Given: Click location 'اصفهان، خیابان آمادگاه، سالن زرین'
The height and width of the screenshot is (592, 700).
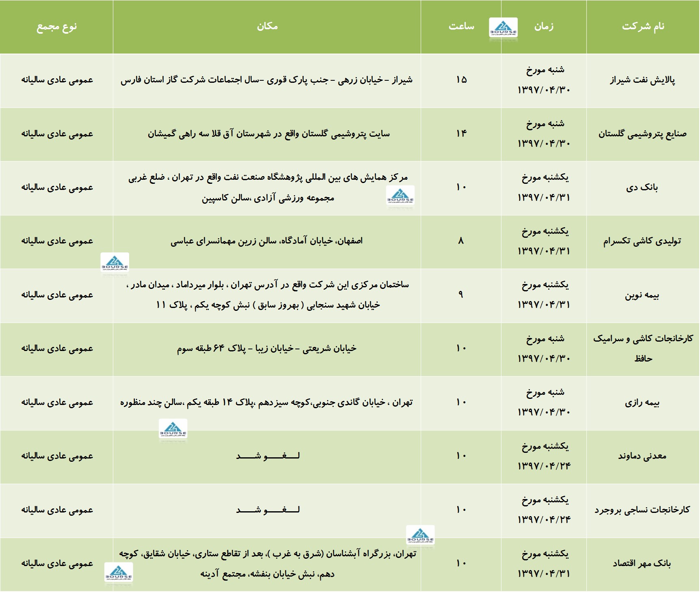Looking at the screenshot, I should (267, 241).
